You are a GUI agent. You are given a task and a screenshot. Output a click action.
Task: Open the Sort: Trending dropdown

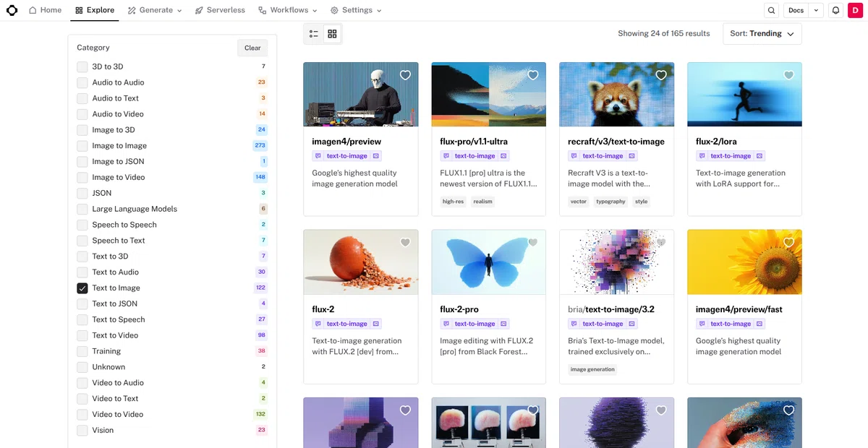[762, 34]
